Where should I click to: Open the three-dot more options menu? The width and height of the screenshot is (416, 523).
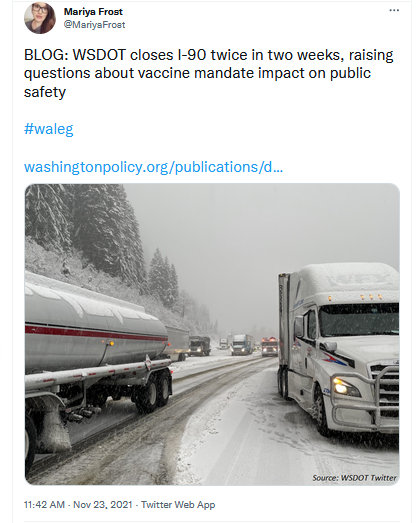point(394,10)
